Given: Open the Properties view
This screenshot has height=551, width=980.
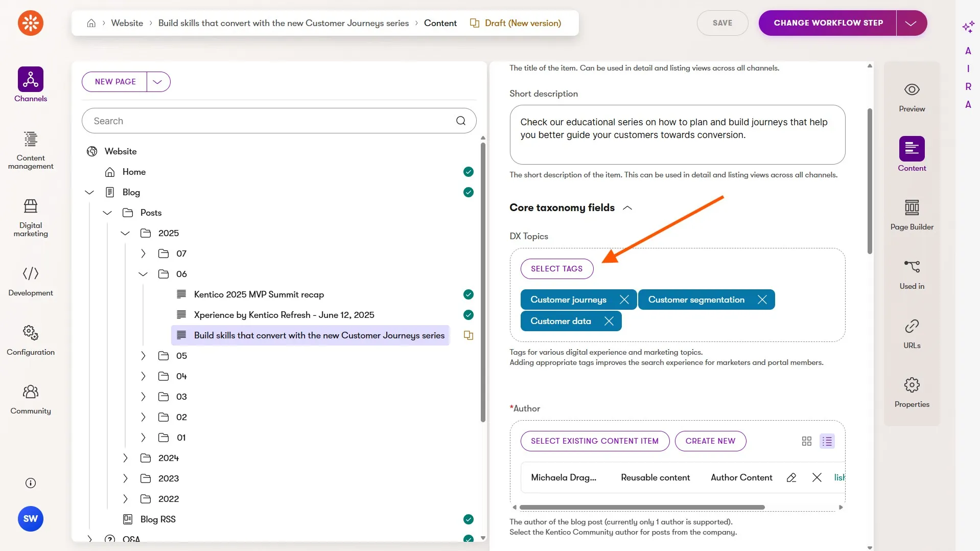Looking at the screenshot, I should click(x=912, y=393).
